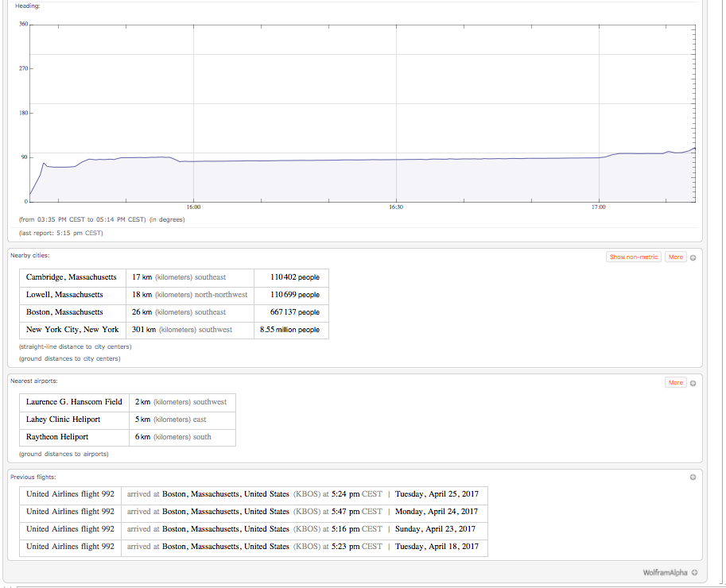The image size is (726, 588).
Task: Click the 110402 people population value
Action: click(x=295, y=277)
